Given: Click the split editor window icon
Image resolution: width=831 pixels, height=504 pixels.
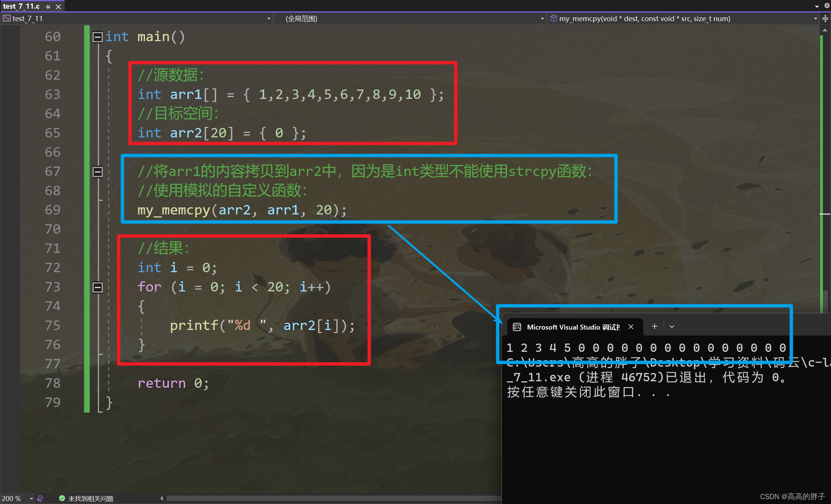Looking at the screenshot, I should [825, 18].
